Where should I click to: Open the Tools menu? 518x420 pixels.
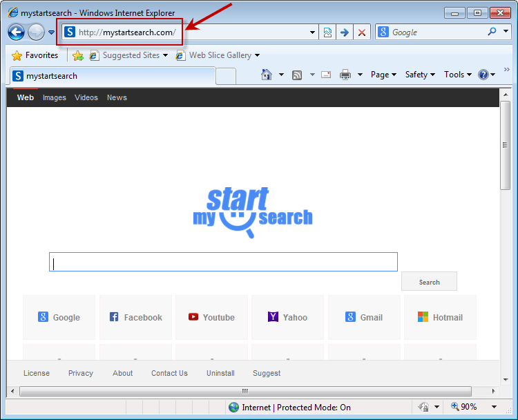click(457, 75)
